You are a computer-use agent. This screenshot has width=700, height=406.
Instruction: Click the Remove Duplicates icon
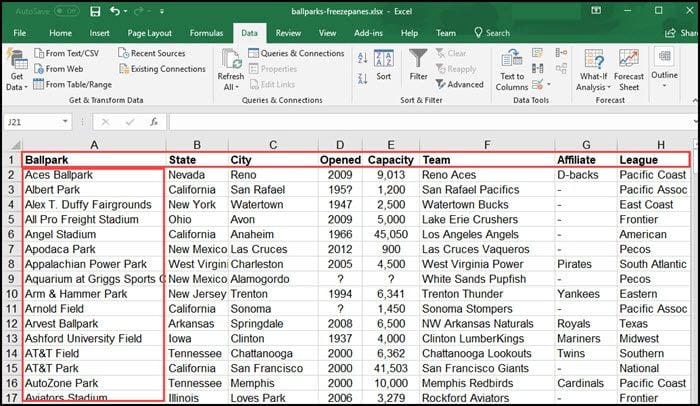click(x=538, y=68)
